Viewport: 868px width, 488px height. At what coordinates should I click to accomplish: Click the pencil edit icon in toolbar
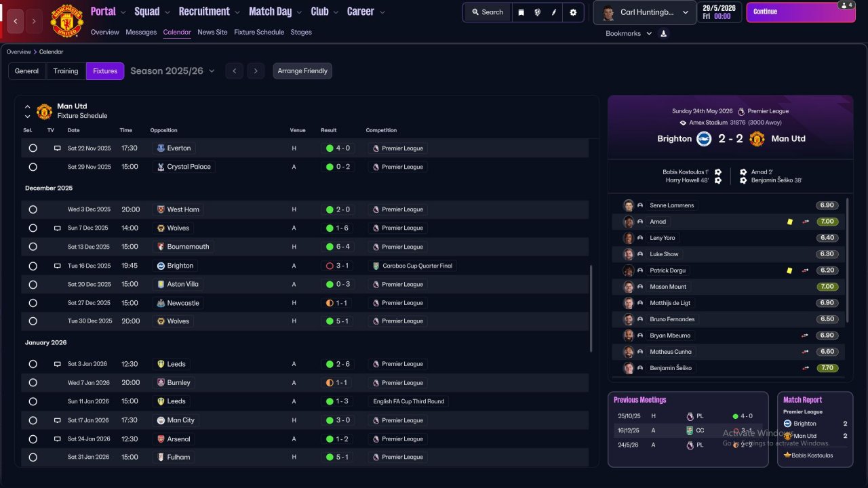click(x=555, y=12)
